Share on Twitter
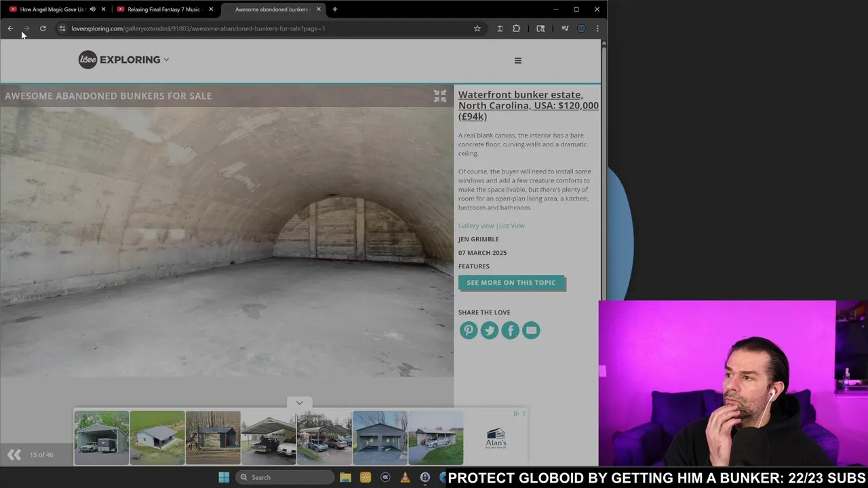The image size is (868, 488). coord(490,330)
